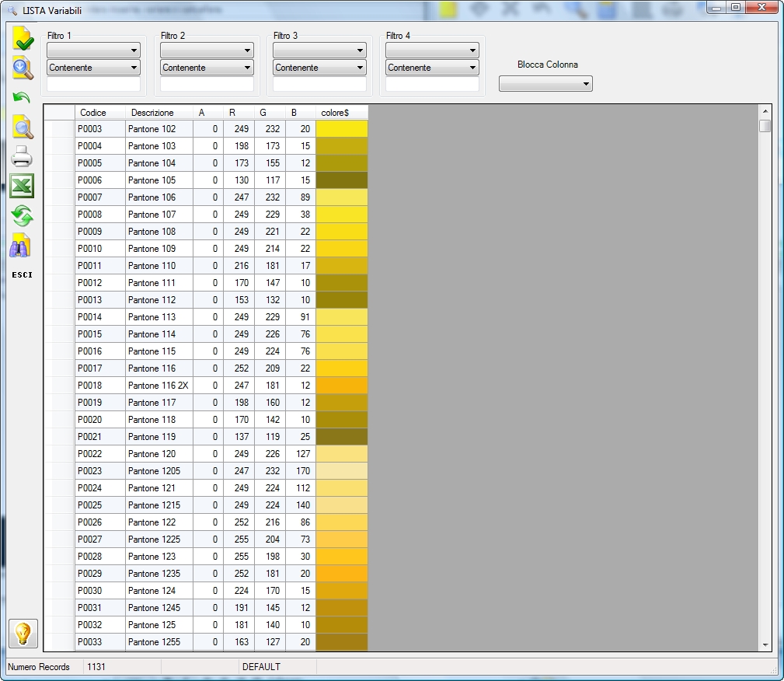Click the Filtro 3 text input field

click(x=319, y=84)
